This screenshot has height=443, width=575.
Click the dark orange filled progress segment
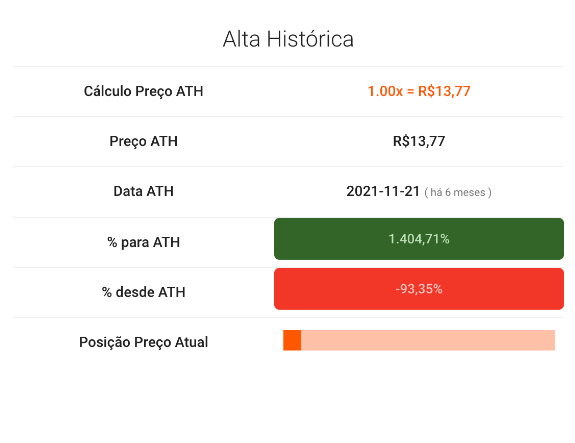(292, 340)
